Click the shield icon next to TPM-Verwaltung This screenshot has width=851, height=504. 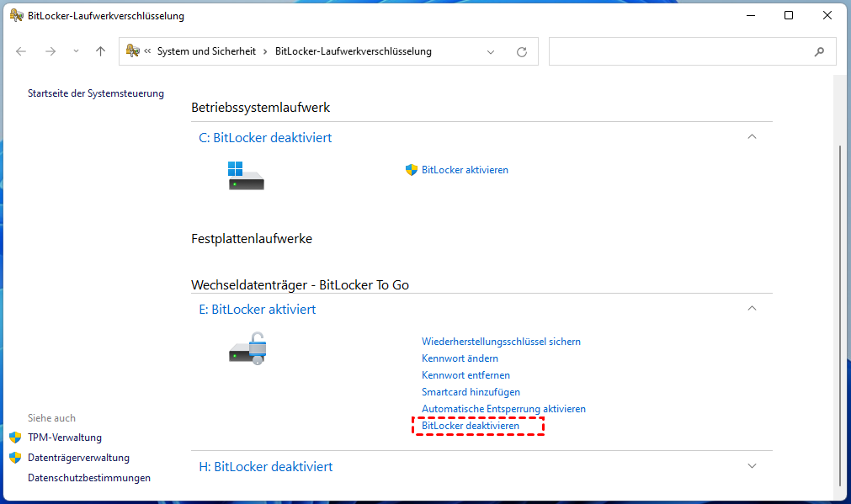pyautogui.click(x=15, y=438)
